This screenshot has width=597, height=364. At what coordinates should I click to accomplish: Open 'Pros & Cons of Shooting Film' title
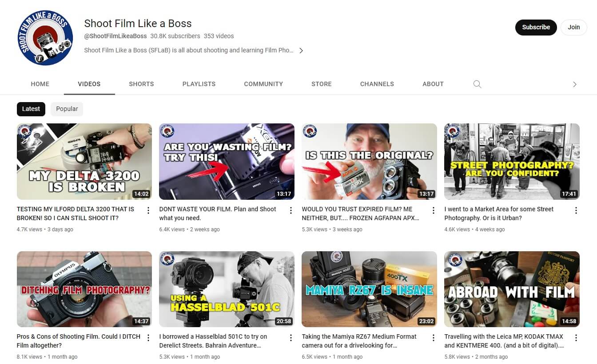point(79,341)
